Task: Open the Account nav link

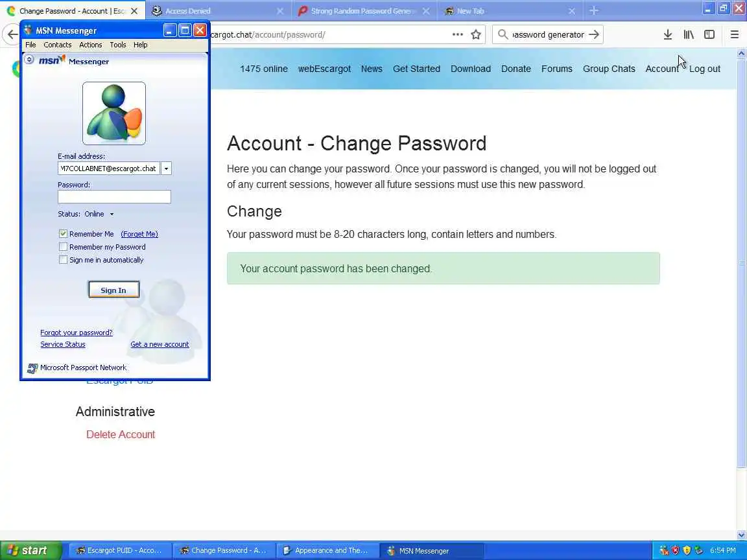Action: pyautogui.click(x=661, y=69)
